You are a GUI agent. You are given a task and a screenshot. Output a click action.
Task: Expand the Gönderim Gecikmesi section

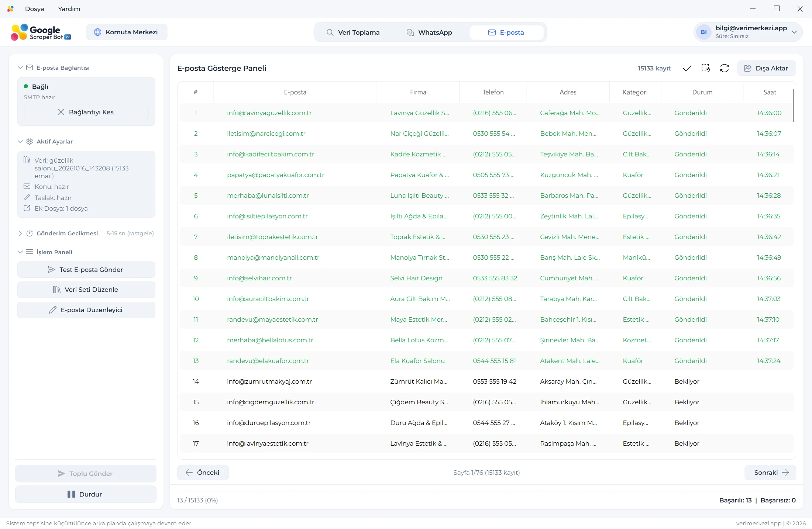point(20,233)
